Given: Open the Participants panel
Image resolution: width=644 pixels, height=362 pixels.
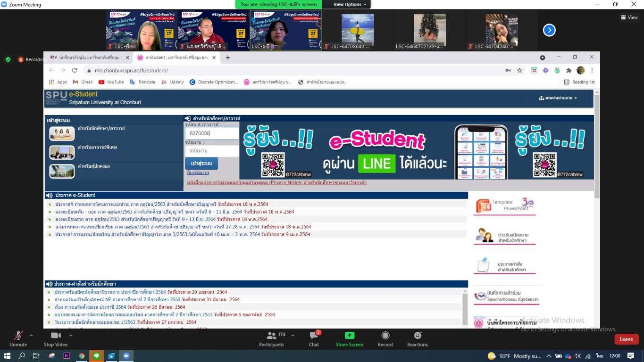Looking at the screenshot, I should click(271, 336).
